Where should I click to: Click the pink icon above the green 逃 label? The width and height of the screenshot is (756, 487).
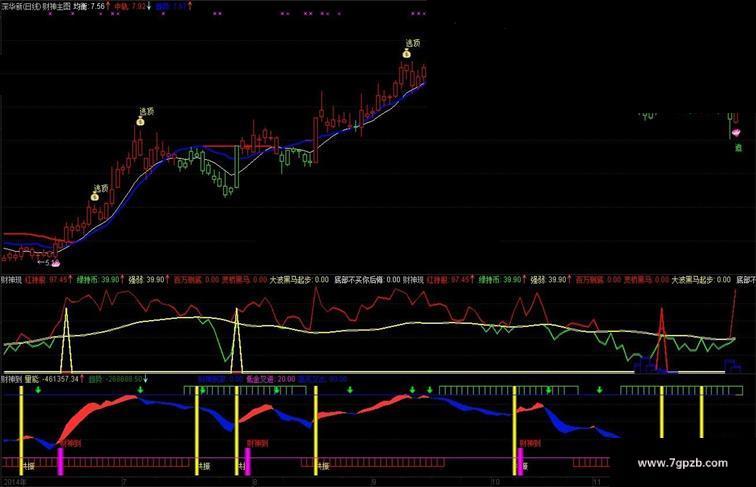pos(736,132)
